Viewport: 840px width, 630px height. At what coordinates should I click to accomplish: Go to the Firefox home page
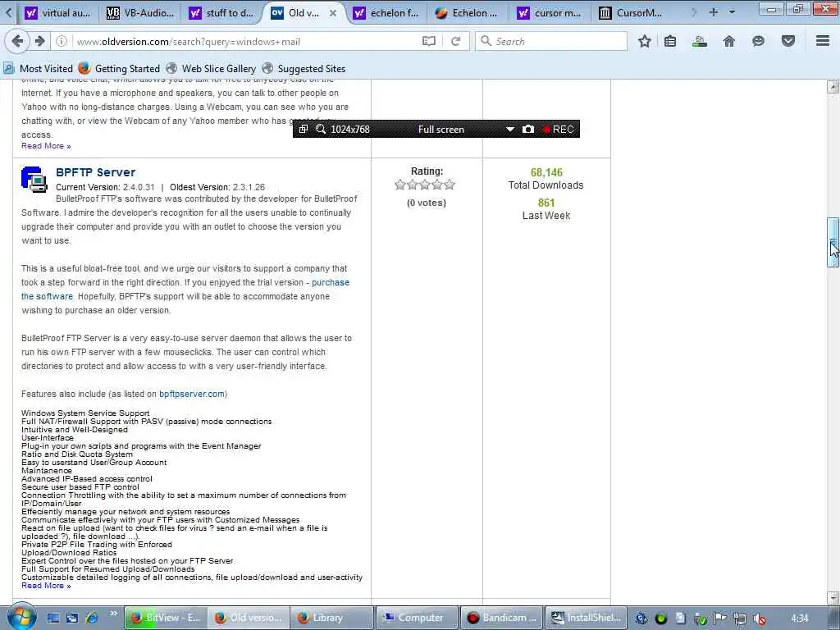point(729,41)
